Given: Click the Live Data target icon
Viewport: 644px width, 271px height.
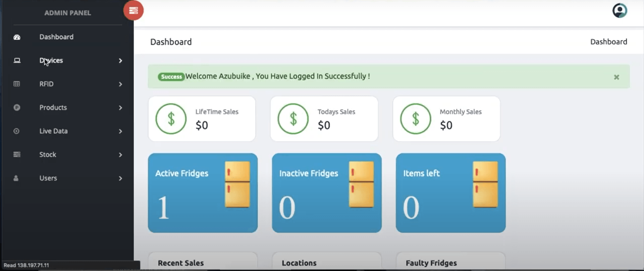Looking at the screenshot, I should tap(16, 131).
